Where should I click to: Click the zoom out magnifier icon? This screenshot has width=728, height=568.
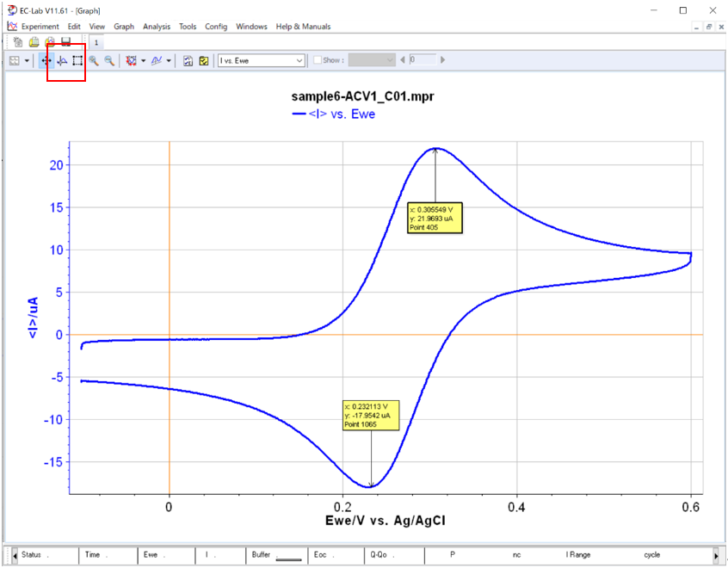[x=109, y=60]
